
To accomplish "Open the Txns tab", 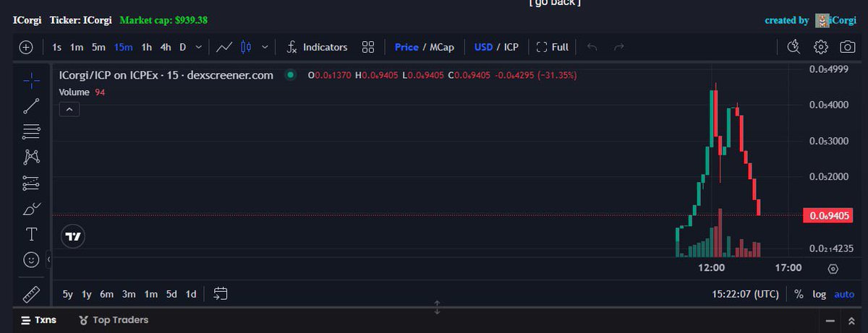I will click(x=38, y=320).
